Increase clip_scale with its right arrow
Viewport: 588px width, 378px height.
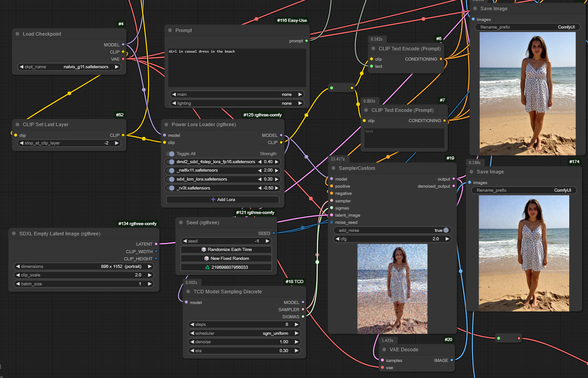[150, 275]
